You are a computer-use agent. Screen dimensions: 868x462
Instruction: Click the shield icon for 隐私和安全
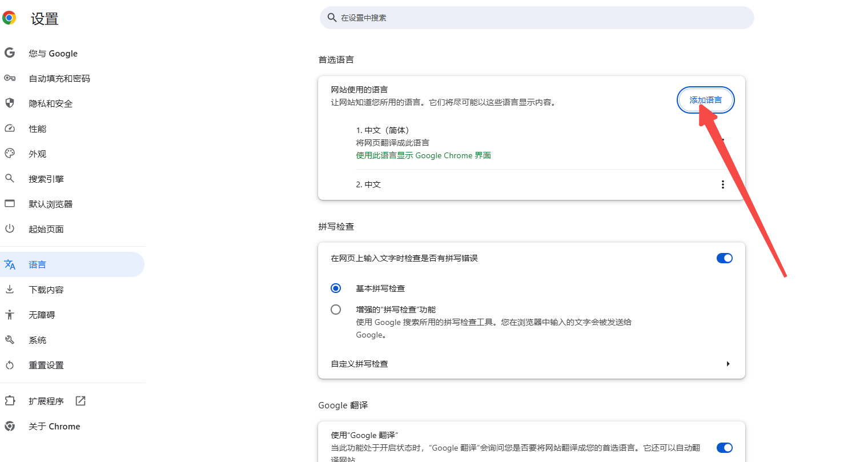click(10, 103)
